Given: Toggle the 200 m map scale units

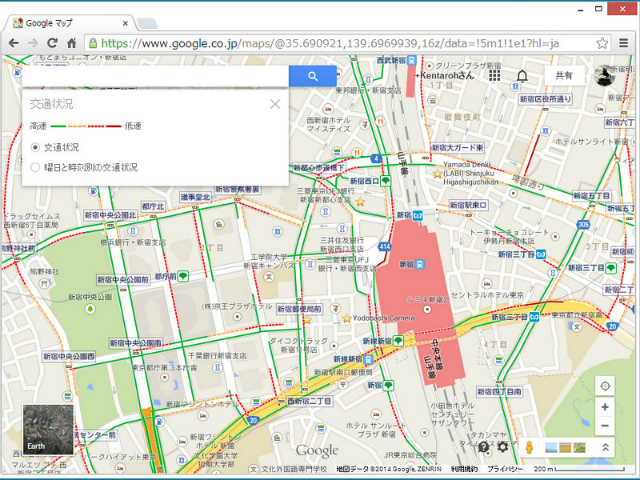Looking at the screenshot, I should (579, 469).
